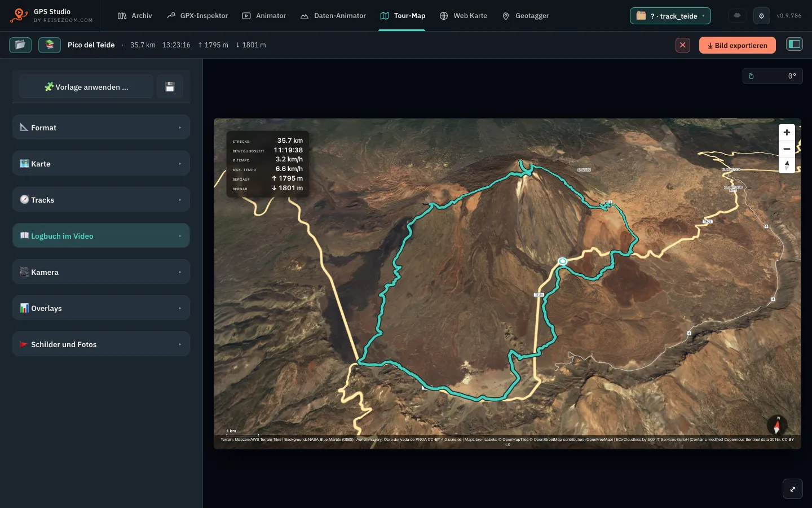The width and height of the screenshot is (812, 508).
Task: Switch to the Daten-Animator tab
Action: click(x=333, y=16)
